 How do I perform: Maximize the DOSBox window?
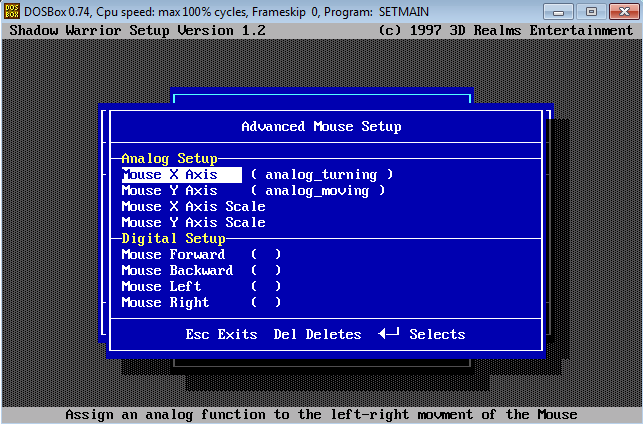591,11
